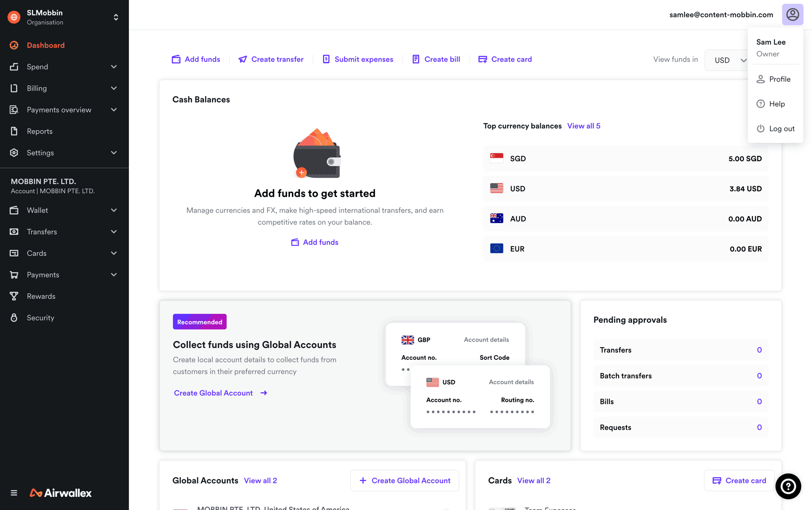Click the Airwallex logo
The width and height of the screenshot is (812, 510).
coord(60,493)
